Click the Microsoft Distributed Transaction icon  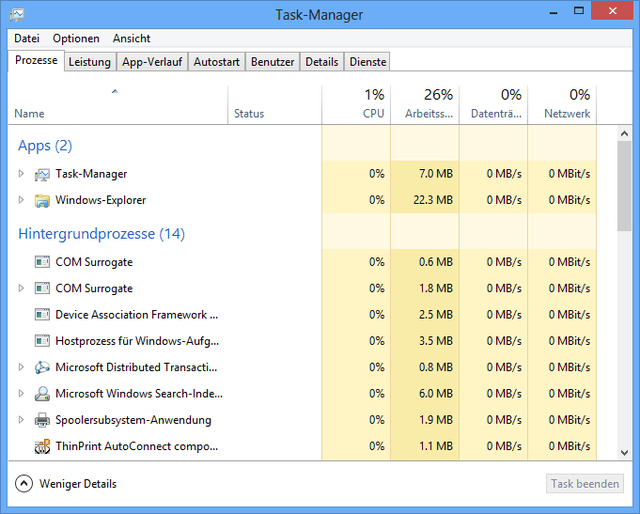pyautogui.click(x=42, y=367)
